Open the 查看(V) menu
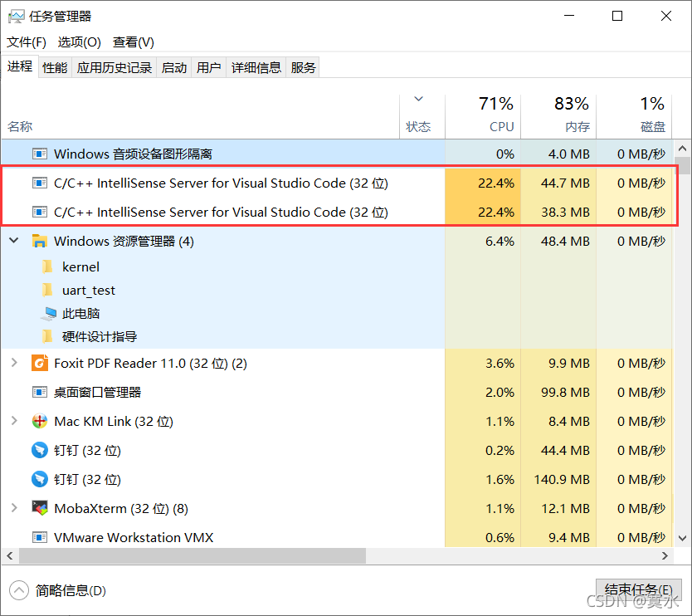 click(x=134, y=42)
